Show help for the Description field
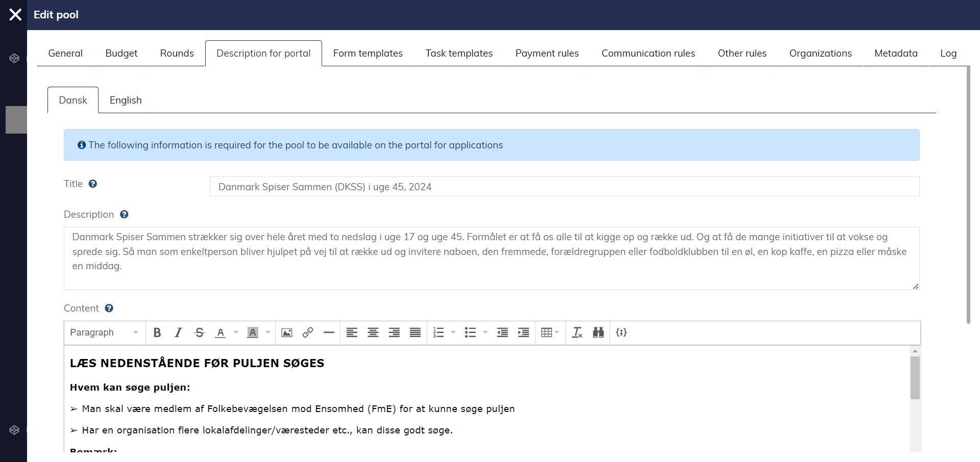980x462 pixels. click(124, 215)
